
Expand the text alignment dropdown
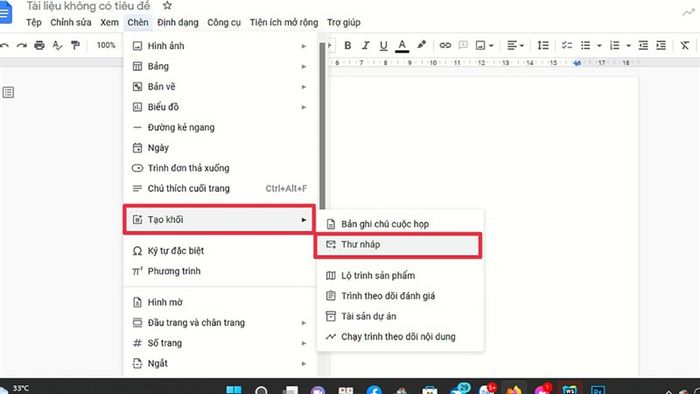coord(515,45)
